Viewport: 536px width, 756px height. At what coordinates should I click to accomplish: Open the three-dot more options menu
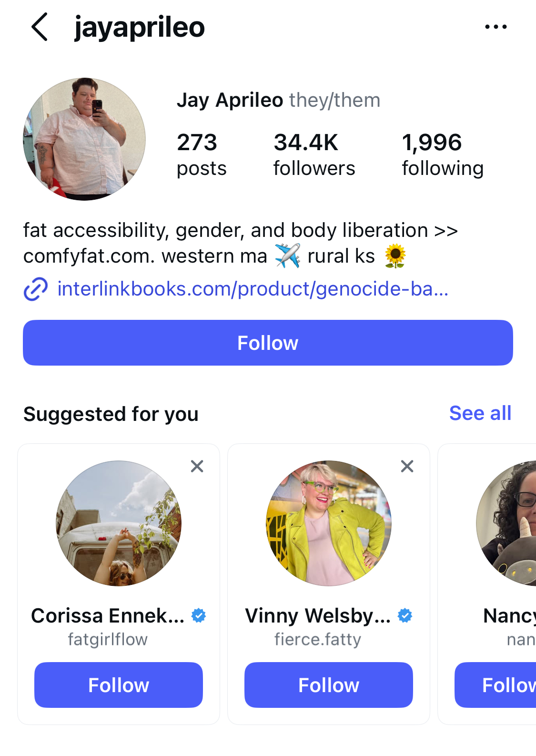point(496,27)
